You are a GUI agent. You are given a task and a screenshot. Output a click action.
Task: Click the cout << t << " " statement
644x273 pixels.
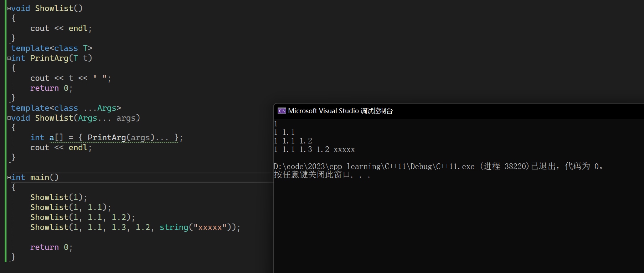point(71,78)
